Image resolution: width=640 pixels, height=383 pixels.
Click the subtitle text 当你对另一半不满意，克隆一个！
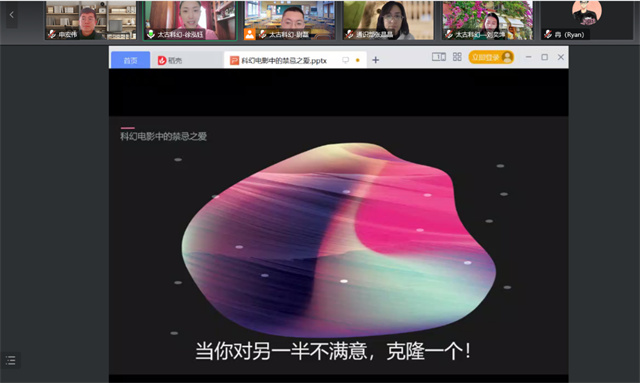pos(333,351)
